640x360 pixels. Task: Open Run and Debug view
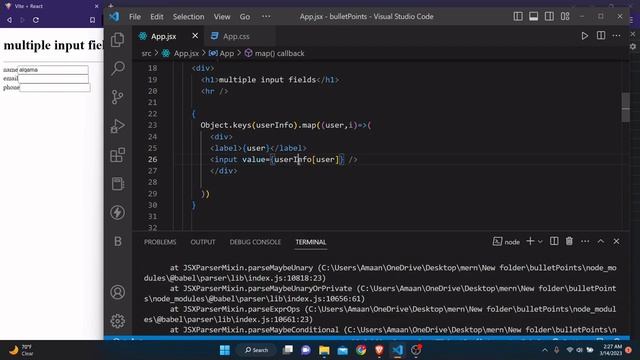point(118,126)
